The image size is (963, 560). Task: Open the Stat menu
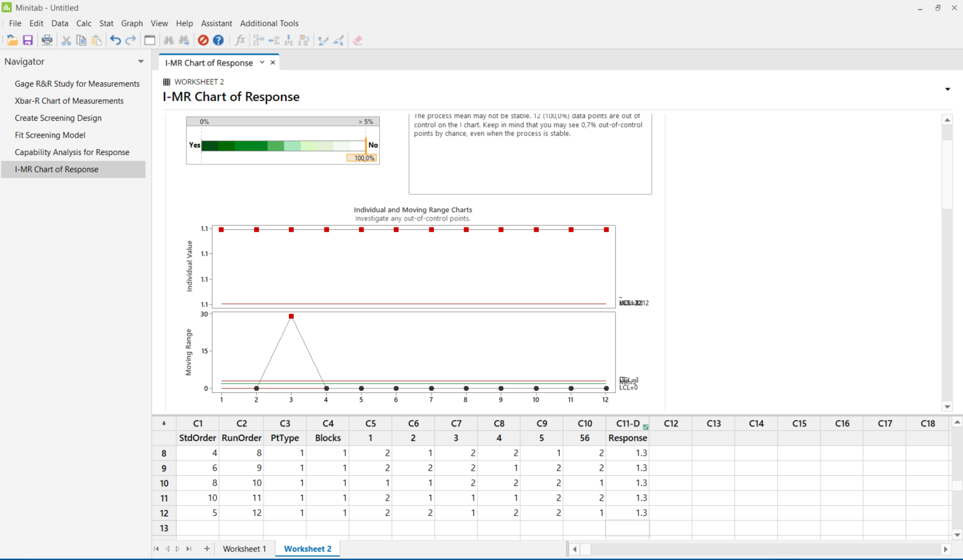click(x=106, y=23)
